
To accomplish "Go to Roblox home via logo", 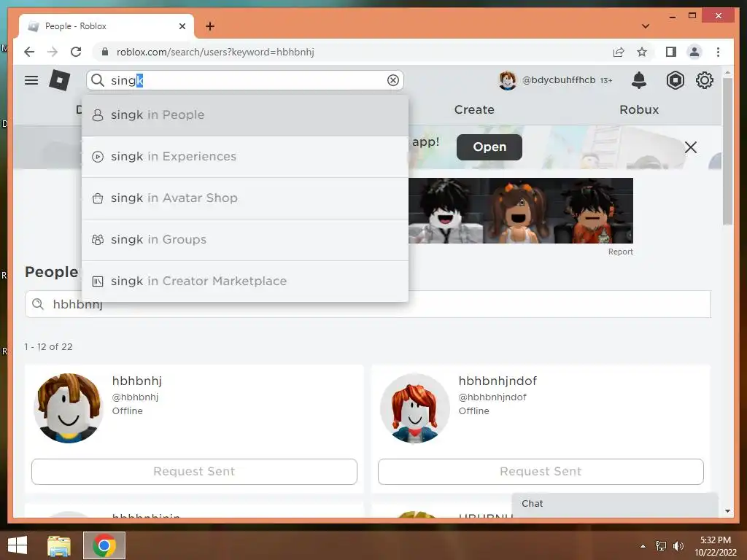I will (x=60, y=80).
